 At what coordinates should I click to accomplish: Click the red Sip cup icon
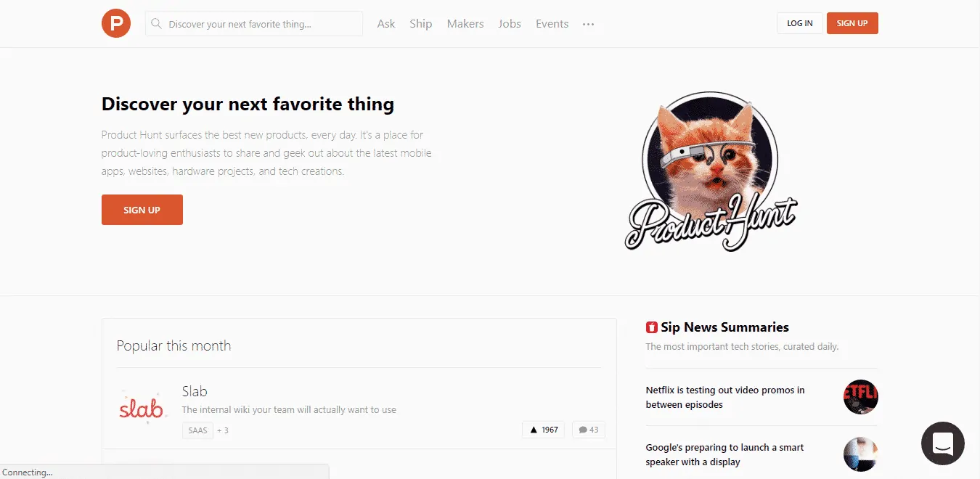(x=652, y=327)
